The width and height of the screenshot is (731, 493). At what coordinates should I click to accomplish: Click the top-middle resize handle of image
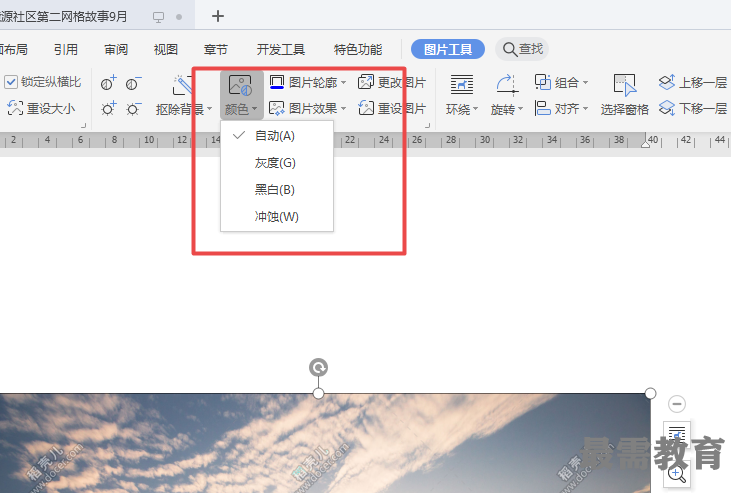(318, 394)
